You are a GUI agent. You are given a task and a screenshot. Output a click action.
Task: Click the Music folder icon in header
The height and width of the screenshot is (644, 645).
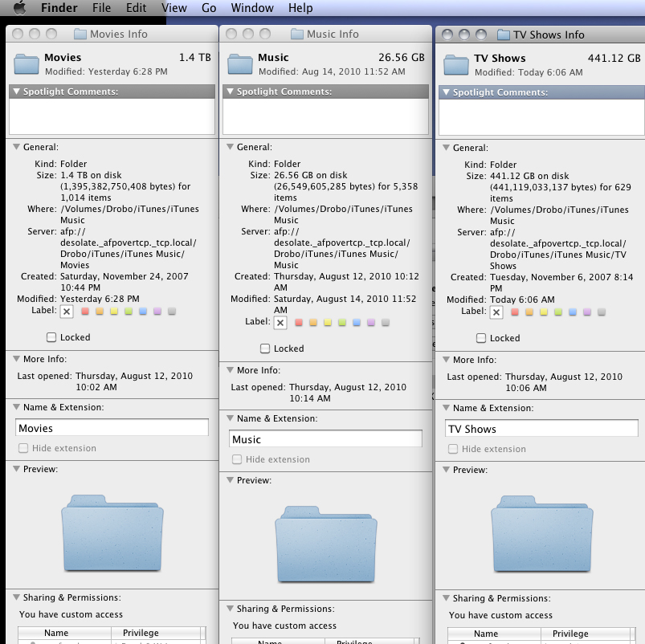[240, 64]
